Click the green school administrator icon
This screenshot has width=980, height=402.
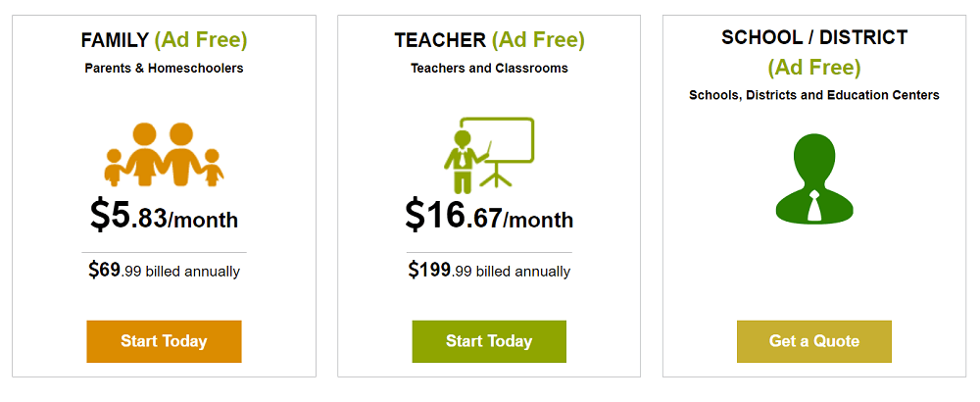click(x=814, y=176)
